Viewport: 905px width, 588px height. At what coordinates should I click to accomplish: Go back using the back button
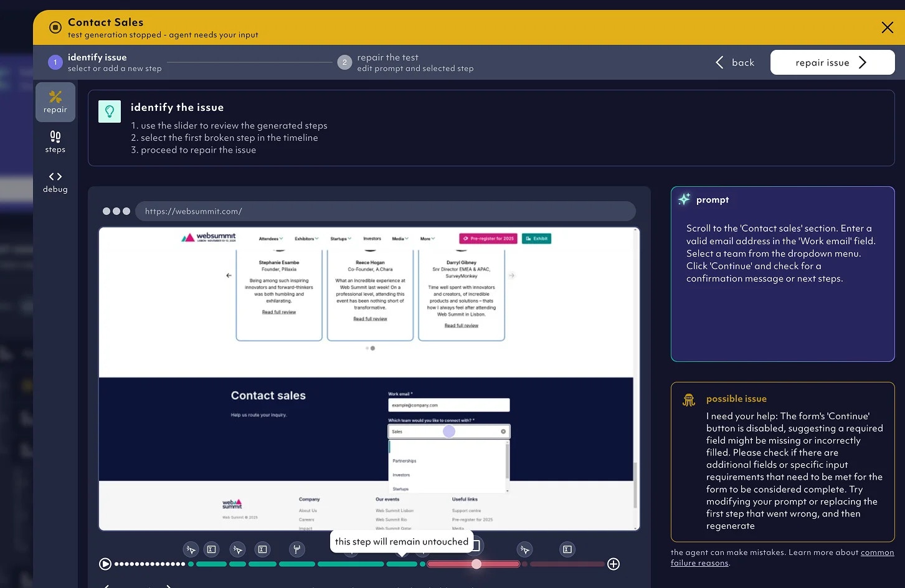pos(735,62)
